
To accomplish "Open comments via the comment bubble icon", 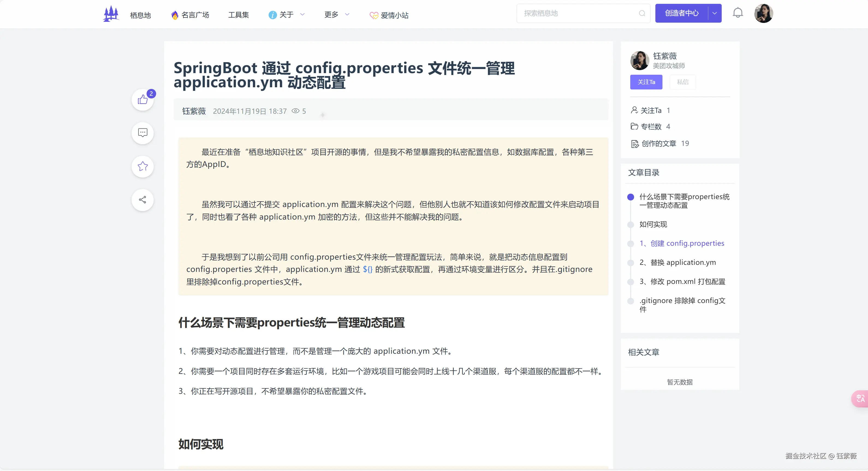I will click(x=142, y=133).
